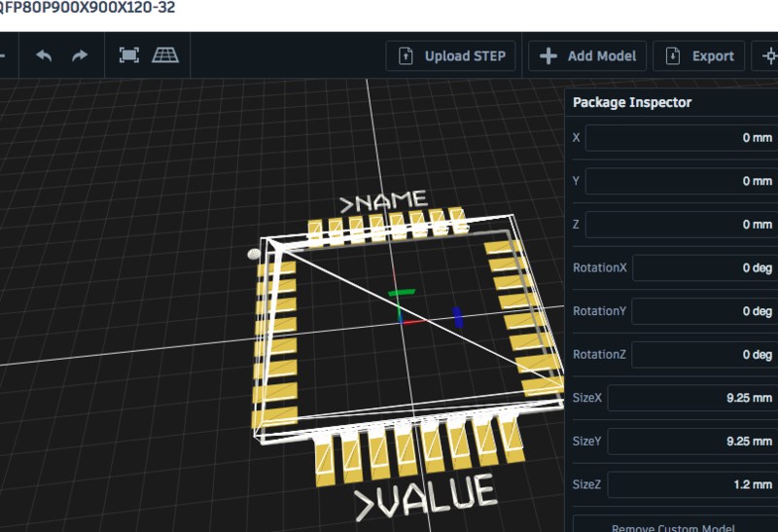Click the RotationX input field
The image size is (778, 532).
point(705,268)
